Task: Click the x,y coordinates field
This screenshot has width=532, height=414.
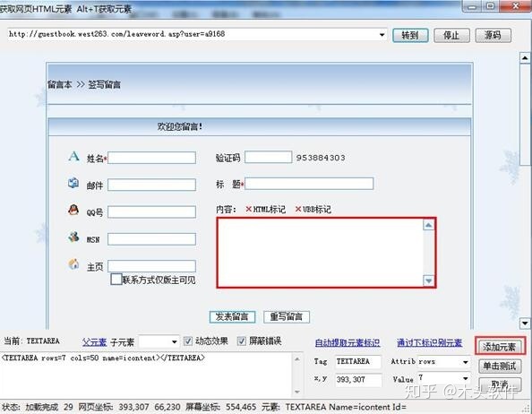Action: (358, 379)
